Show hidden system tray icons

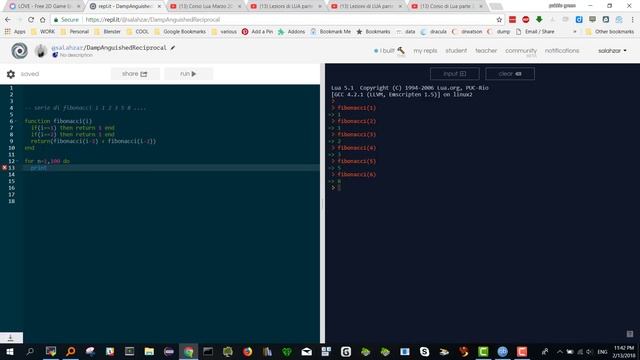click(x=560, y=351)
